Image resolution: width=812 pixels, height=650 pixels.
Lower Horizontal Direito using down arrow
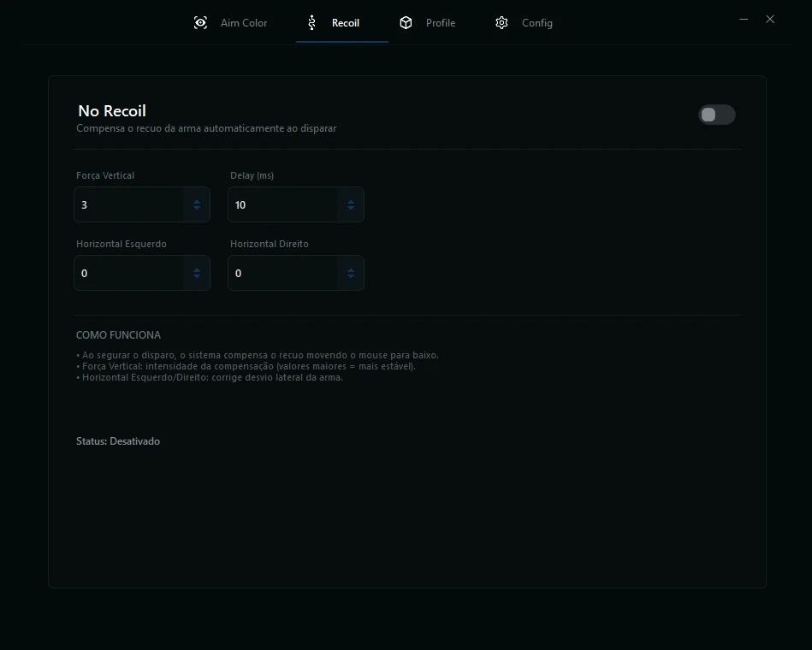tap(351, 276)
